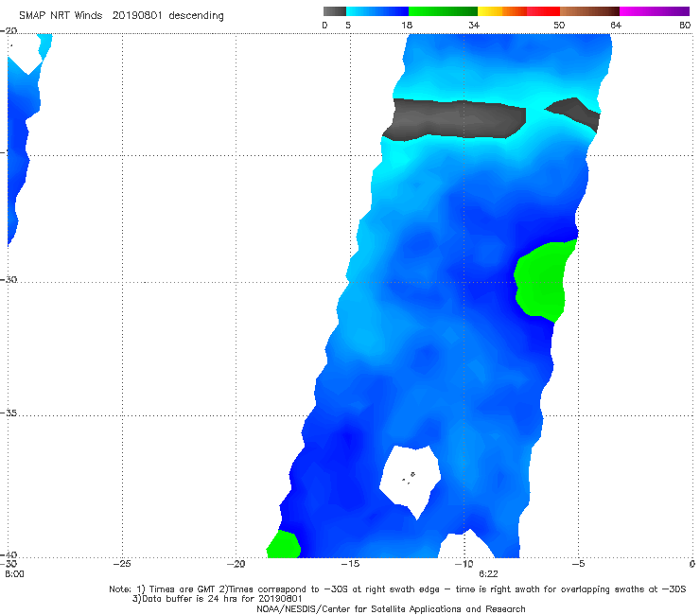
Task: Click the swath time label "8:00"
Action: 14,574
